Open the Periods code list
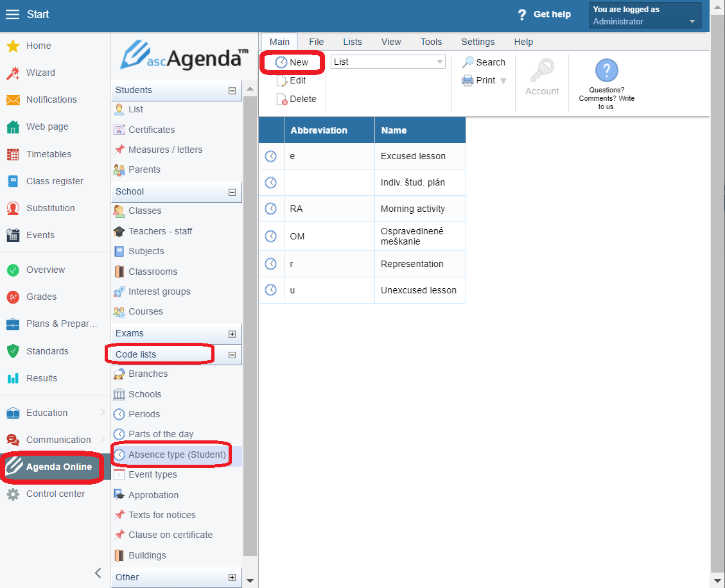The image size is (725, 588). tap(144, 414)
